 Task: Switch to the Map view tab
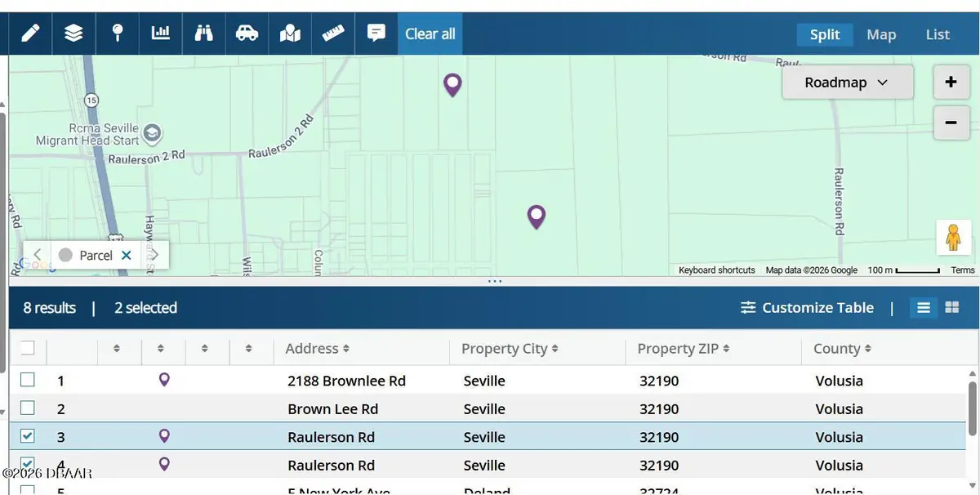[x=881, y=34]
